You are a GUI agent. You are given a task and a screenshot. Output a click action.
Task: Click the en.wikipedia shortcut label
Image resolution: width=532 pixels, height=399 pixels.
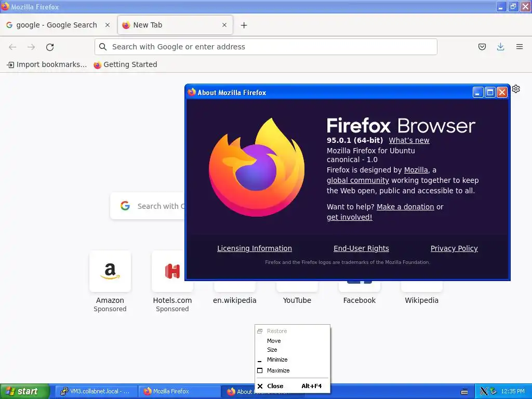[234, 300]
